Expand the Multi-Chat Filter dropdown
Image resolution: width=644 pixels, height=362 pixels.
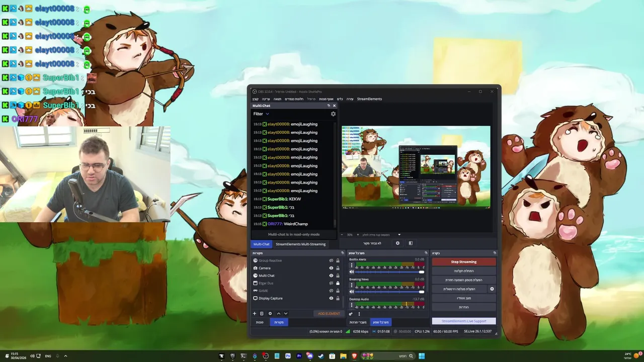(261, 114)
